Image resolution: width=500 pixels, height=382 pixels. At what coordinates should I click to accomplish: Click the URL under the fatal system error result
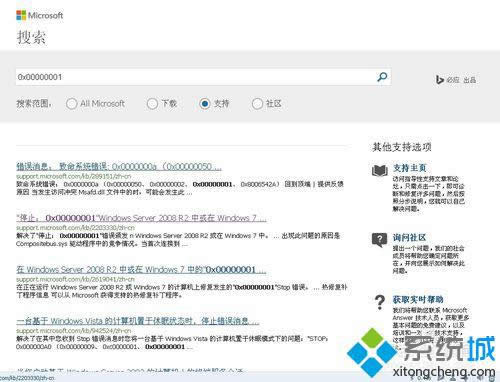pyautogui.click(x=74, y=176)
